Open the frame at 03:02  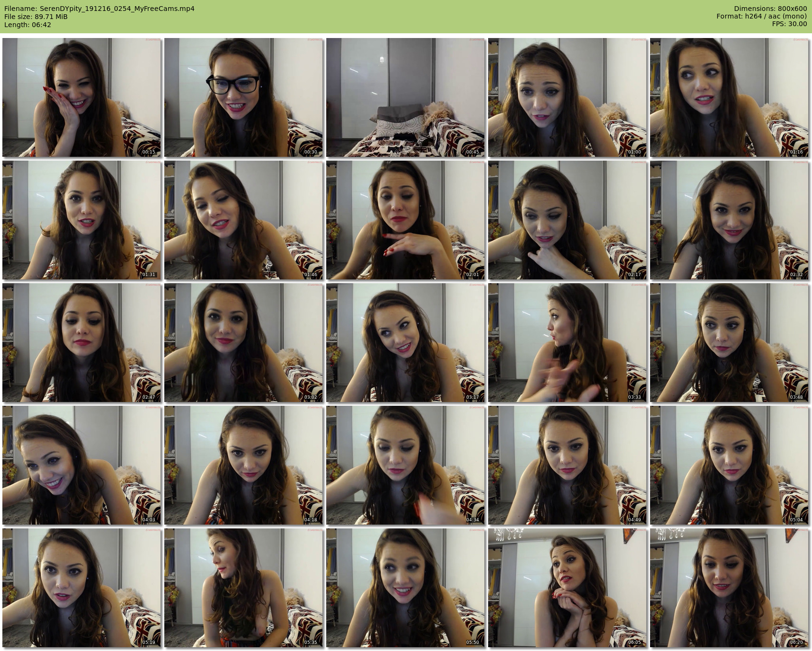pos(244,343)
